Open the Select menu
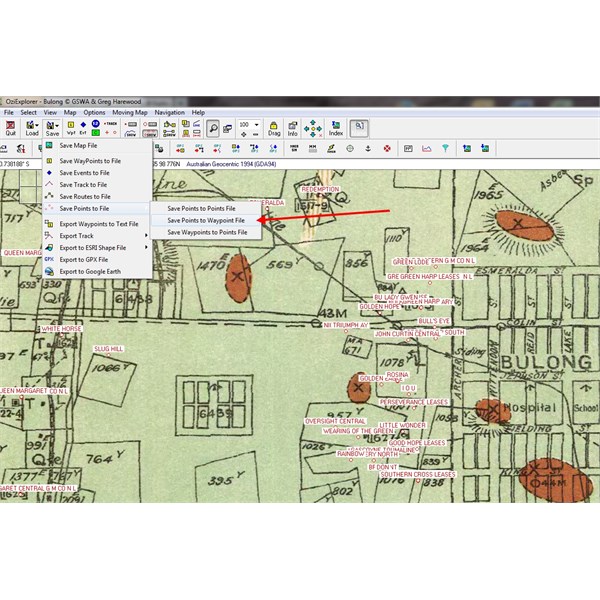 tap(28, 112)
